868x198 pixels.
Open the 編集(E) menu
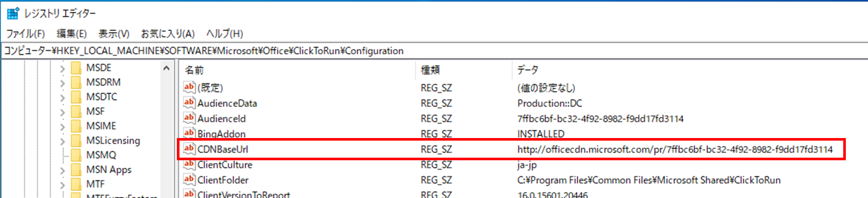pos(71,34)
